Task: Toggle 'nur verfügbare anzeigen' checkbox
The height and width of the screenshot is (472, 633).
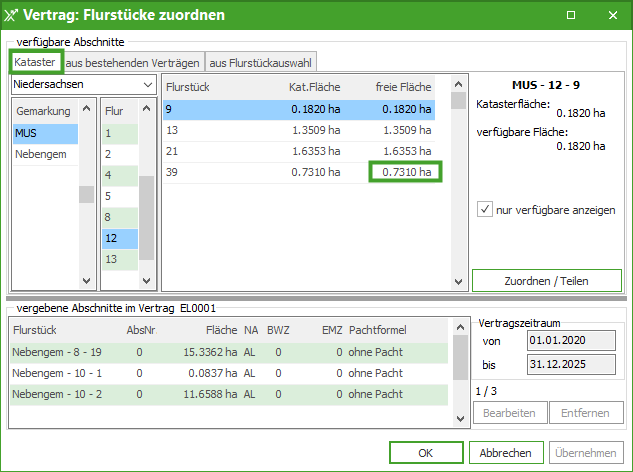Action: click(485, 210)
